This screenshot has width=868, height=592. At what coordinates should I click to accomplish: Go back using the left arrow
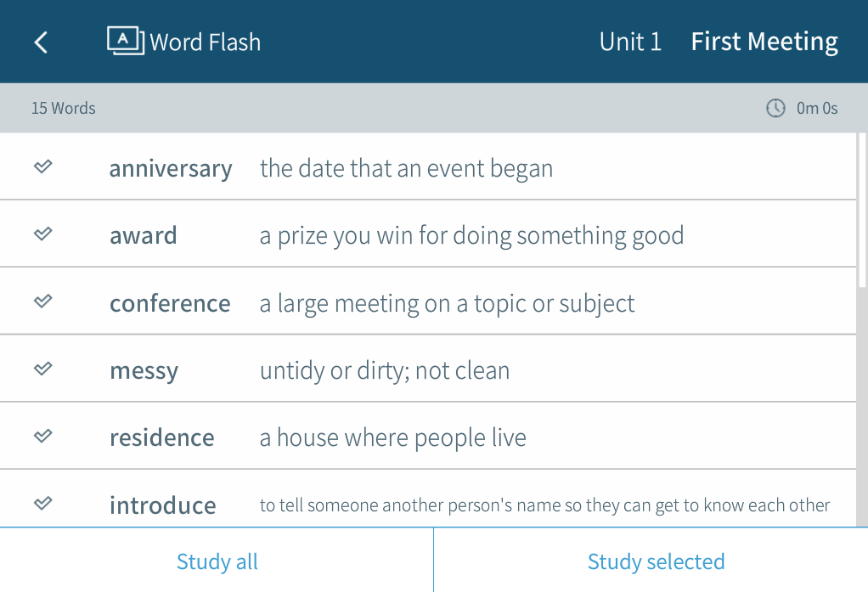41,42
